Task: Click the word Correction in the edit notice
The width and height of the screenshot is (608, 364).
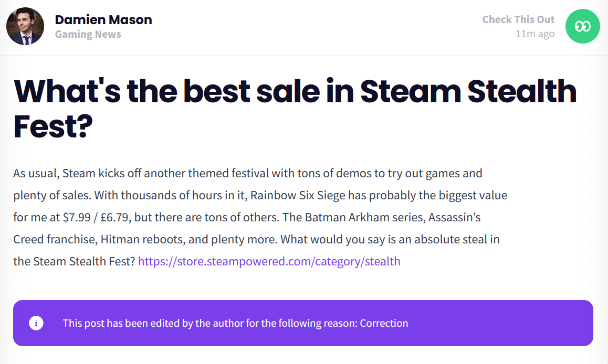Action: 384,323
